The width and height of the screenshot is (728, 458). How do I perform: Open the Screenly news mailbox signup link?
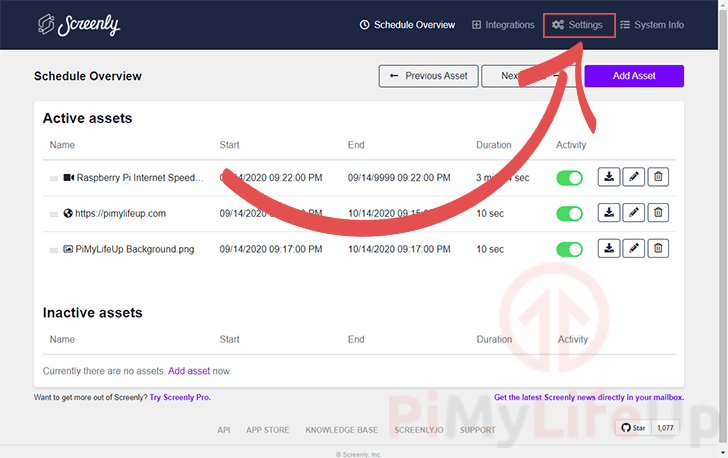point(589,397)
